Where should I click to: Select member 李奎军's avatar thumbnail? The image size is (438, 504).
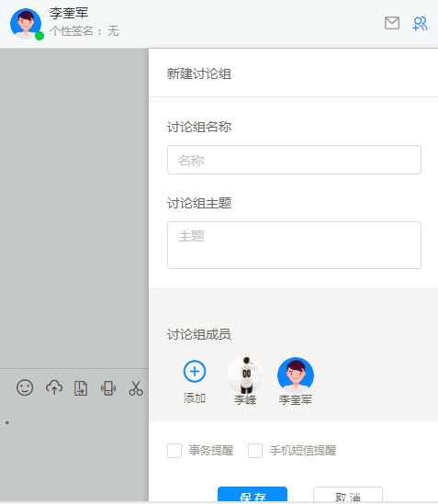tap(296, 375)
